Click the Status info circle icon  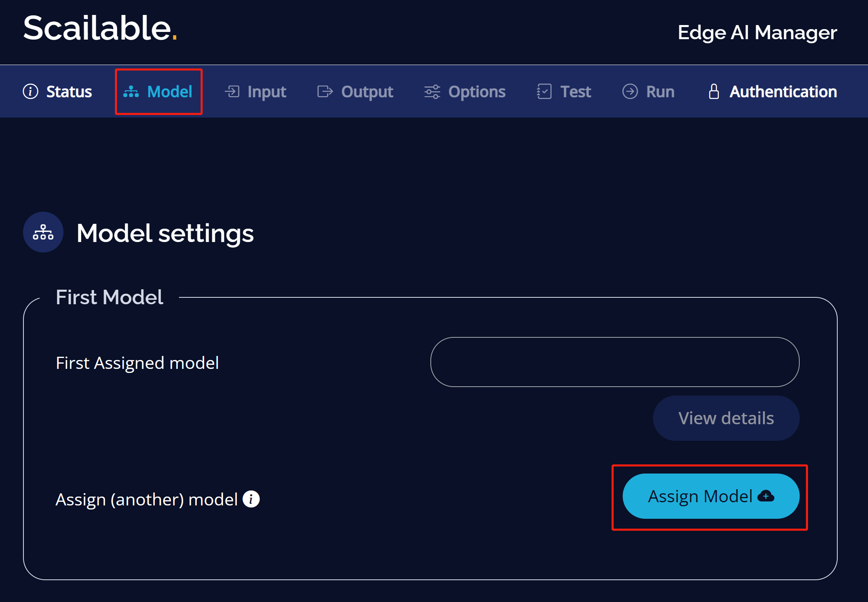coord(30,91)
